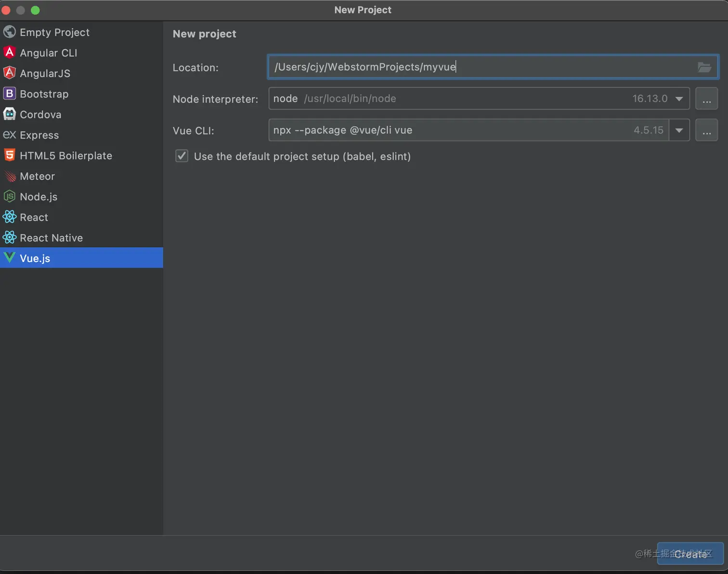
Task: Open the Vue CLI version dropdown
Action: 679,130
